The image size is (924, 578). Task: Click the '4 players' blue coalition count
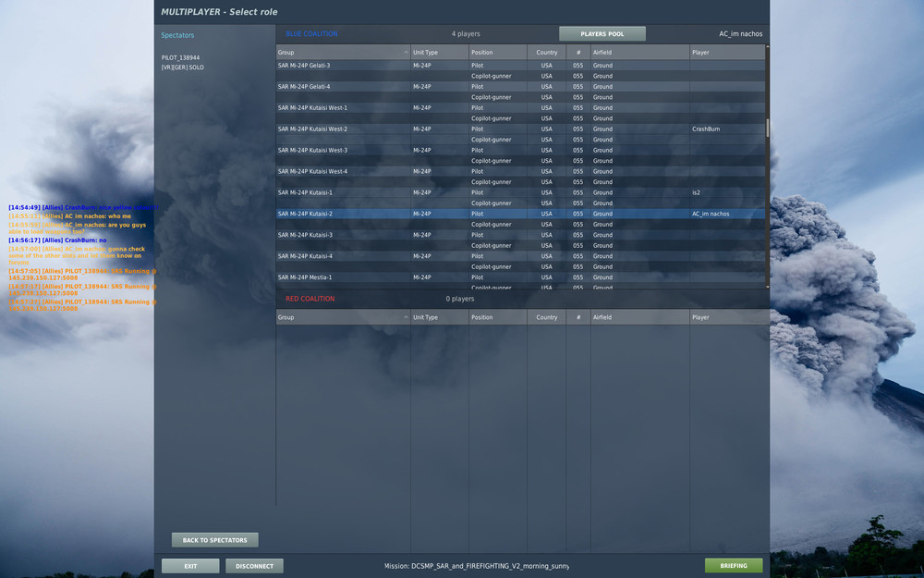coord(466,34)
